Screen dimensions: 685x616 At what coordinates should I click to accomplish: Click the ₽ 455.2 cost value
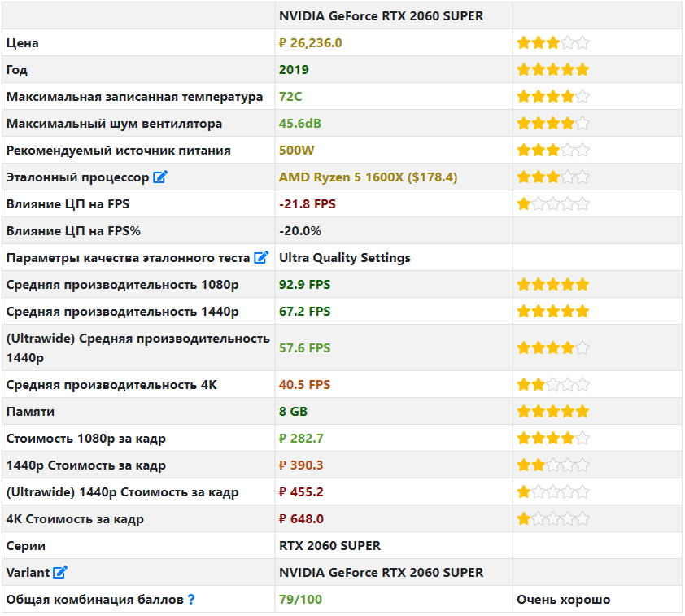point(301,492)
